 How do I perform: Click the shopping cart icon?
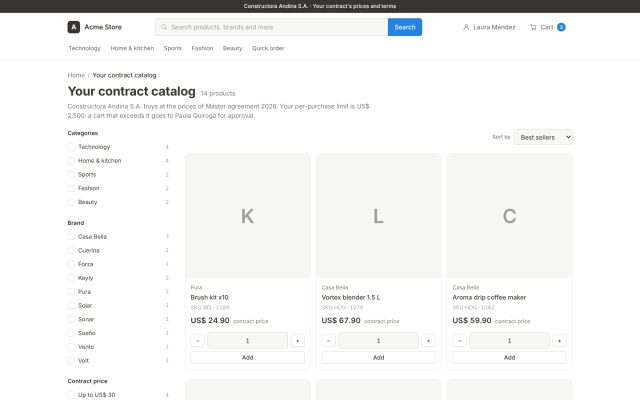533,27
